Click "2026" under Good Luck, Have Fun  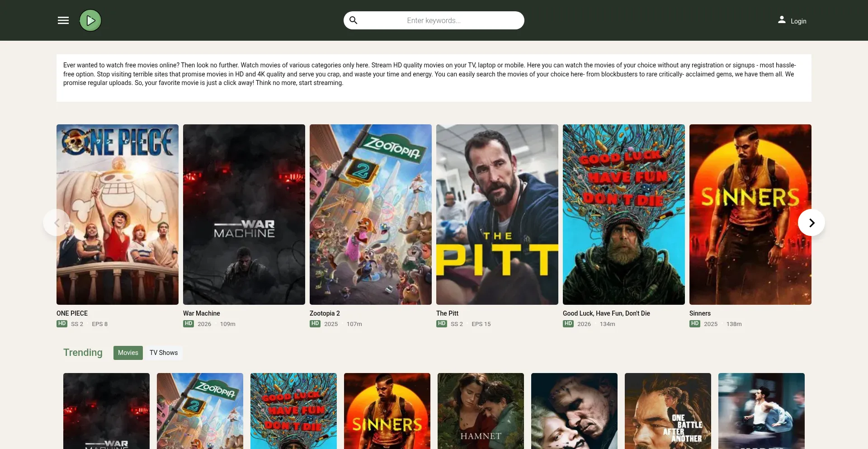pos(584,324)
